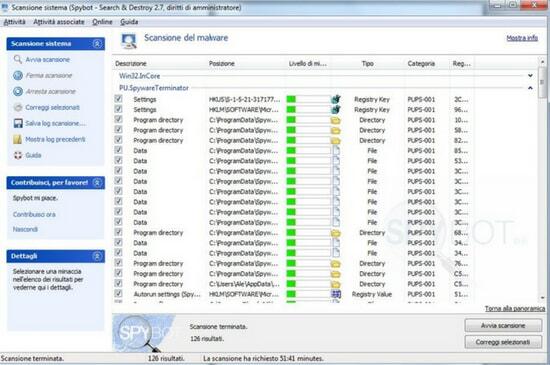Click the registry value icon in the Autorun settings row
The height and width of the screenshot is (365, 550).
coord(336,294)
